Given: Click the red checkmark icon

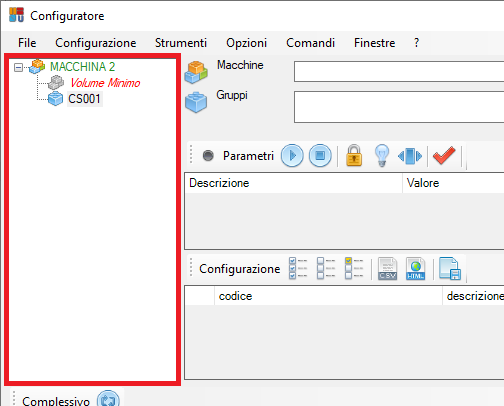Looking at the screenshot, I should pos(444,155).
